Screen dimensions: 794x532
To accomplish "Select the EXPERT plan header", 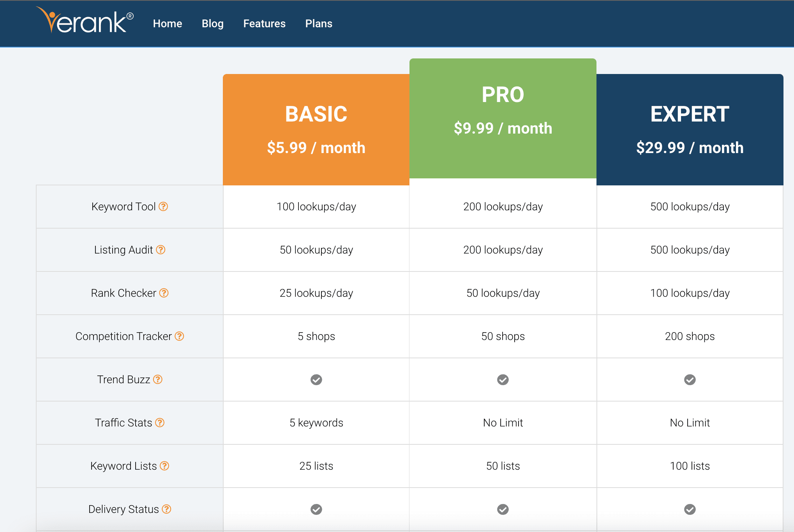I will click(690, 130).
